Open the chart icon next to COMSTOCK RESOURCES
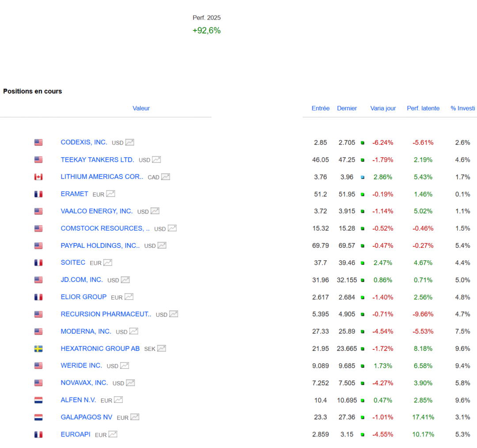 pyautogui.click(x=172, y=228)
